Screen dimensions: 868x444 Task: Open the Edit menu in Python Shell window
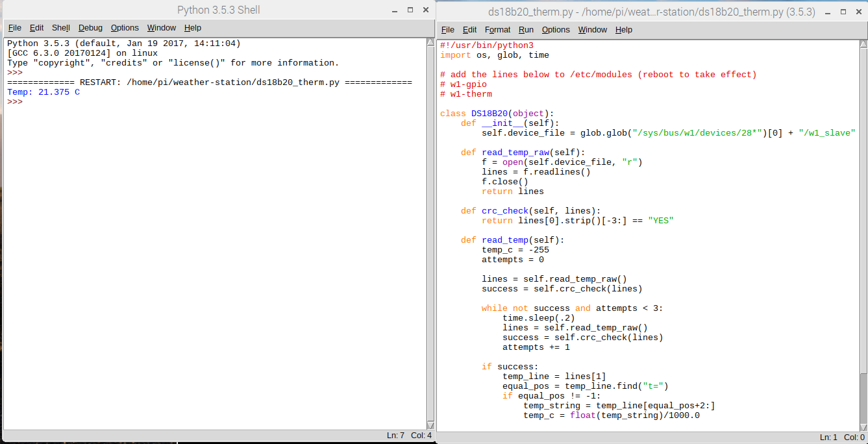click(x=36, y=28)
